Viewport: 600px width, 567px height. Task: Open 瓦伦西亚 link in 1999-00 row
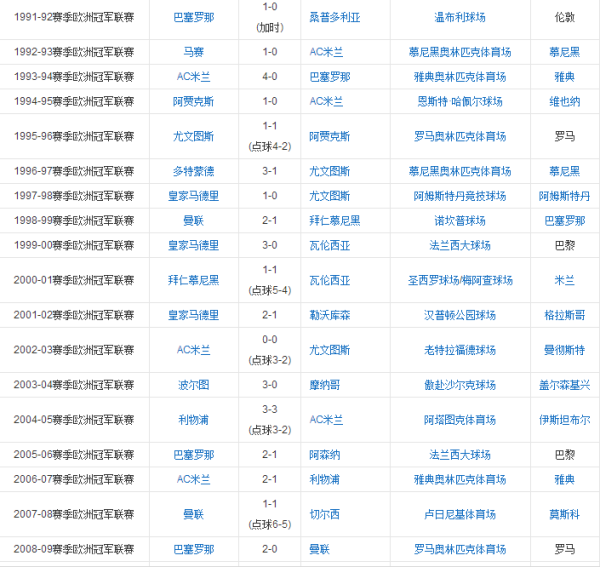(330, 245)
